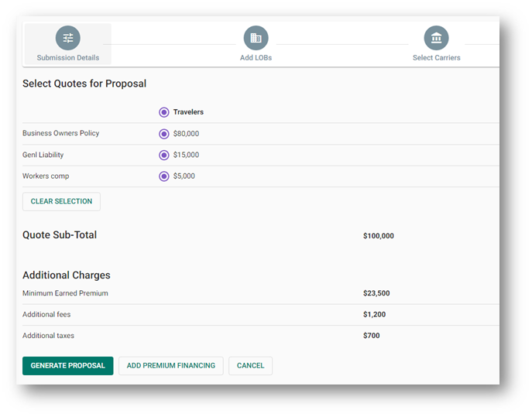Click the $80,000 quote amount
Viewport: 532px width, 417px height.
coord(186,134)
